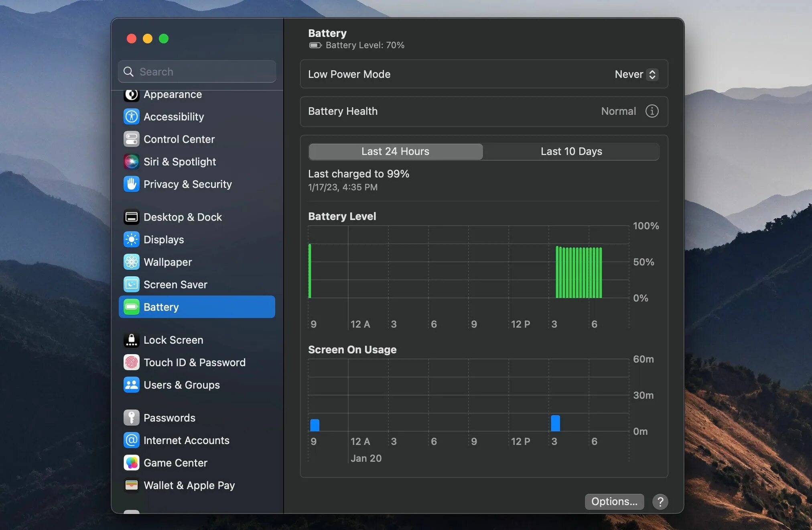Viewport: 812px width, 530px height.
Task: Select Last 24 Hours tab
Action: tap(396, 151)
